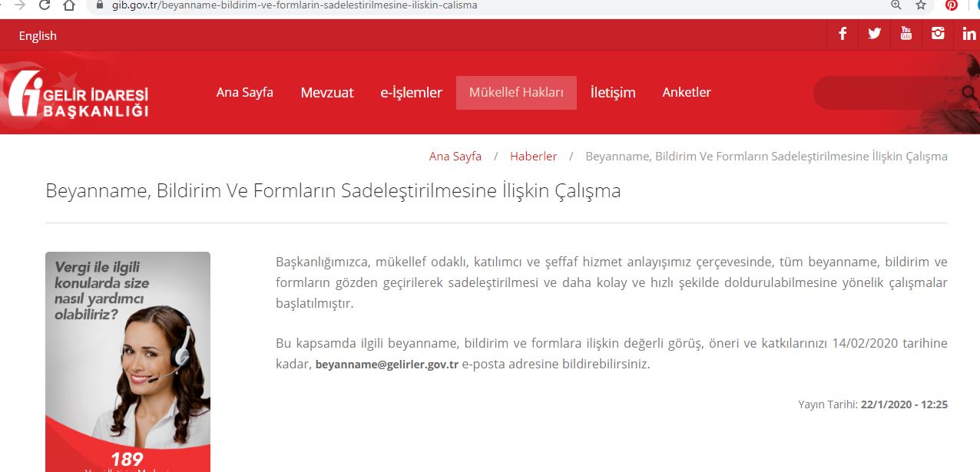Go to Ana Sayfa via the breadcrumb
This screenshot has height=472, width=980.
point(455,156)
